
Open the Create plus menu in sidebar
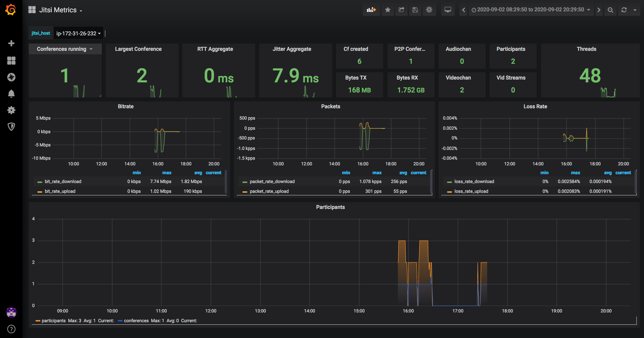(x=11, y=43)
